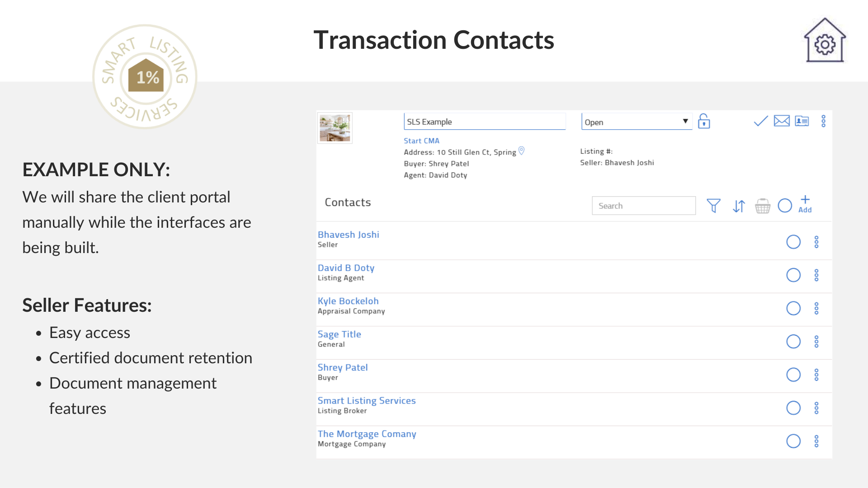Click the sort arrows icon

click(x=739, y=206)
